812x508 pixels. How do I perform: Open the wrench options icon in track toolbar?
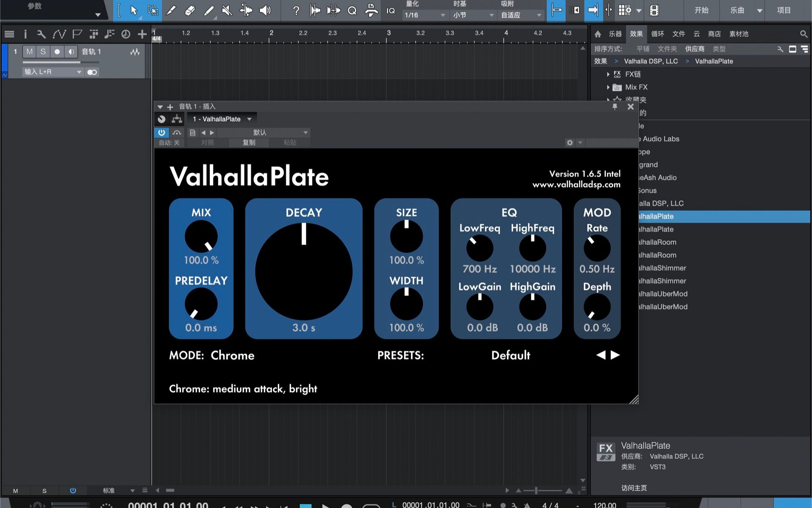[41, 34]
